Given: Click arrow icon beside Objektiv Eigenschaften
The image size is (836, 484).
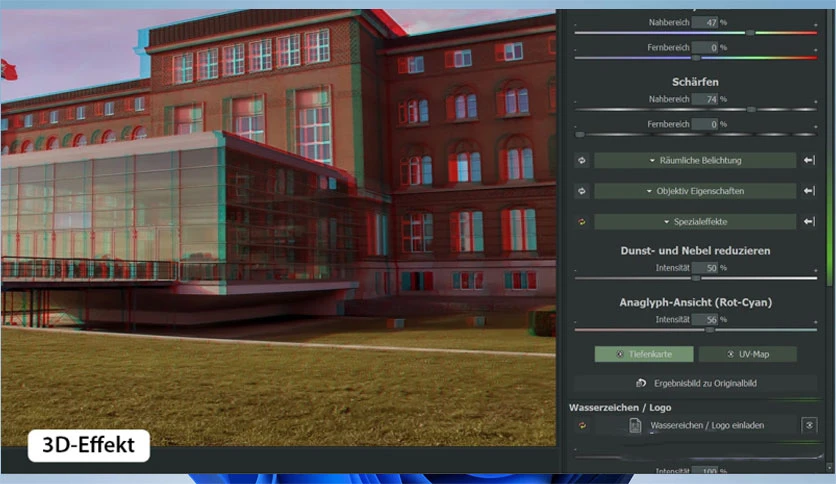Looking at the screenshot, I should click(x=809, y=191).
